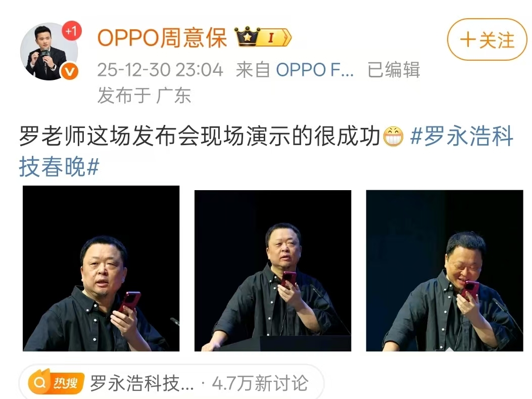The image size is (532, 399).
Task: Follow the user with +关注 button
Action: pyautogui.click(x=487, y=40)
